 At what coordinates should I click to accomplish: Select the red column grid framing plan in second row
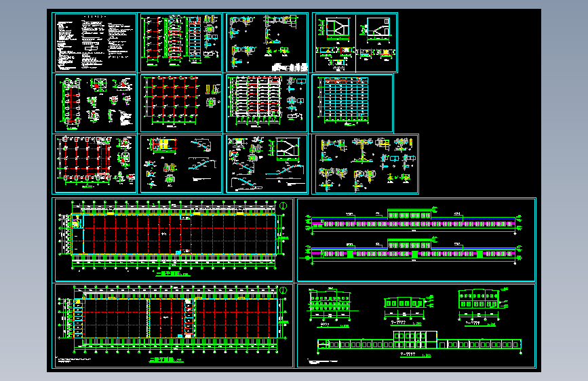coord(181,103)
